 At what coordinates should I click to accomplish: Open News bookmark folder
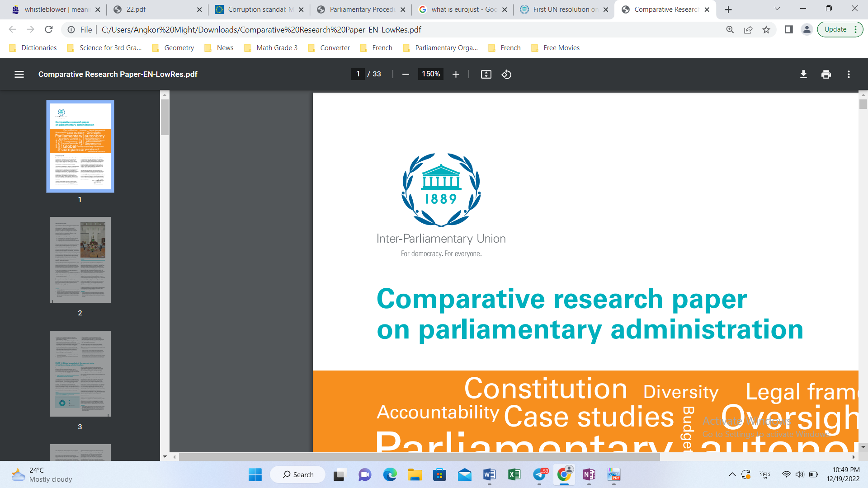tap(219, 48)
